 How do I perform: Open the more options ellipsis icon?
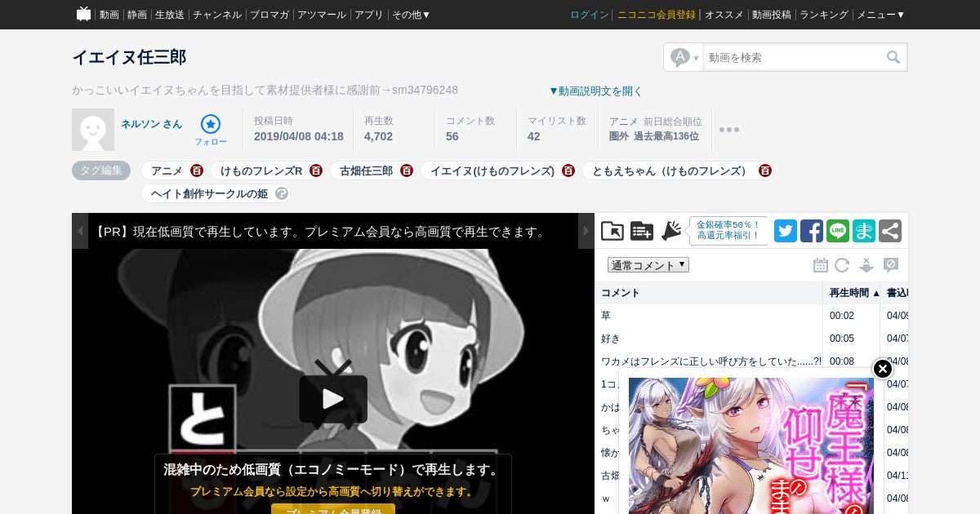[x=729, y=130]
